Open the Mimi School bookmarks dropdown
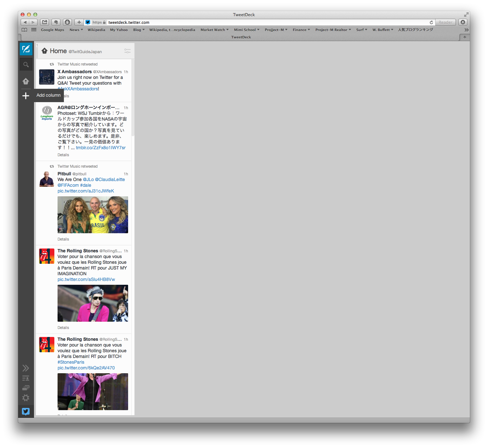Viewport: 488px width, 448px height. (247, 30)
